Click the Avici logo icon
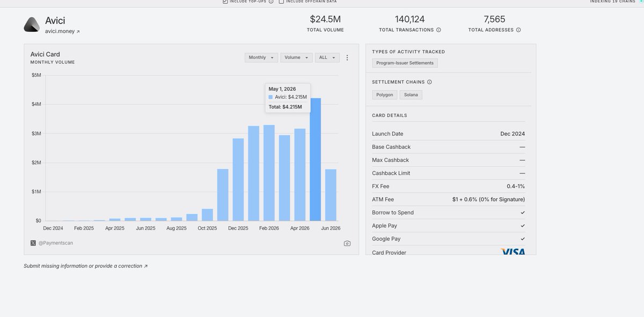Image resolution: width=644 pixels, height=317 pixels. [x=32, y=25]
